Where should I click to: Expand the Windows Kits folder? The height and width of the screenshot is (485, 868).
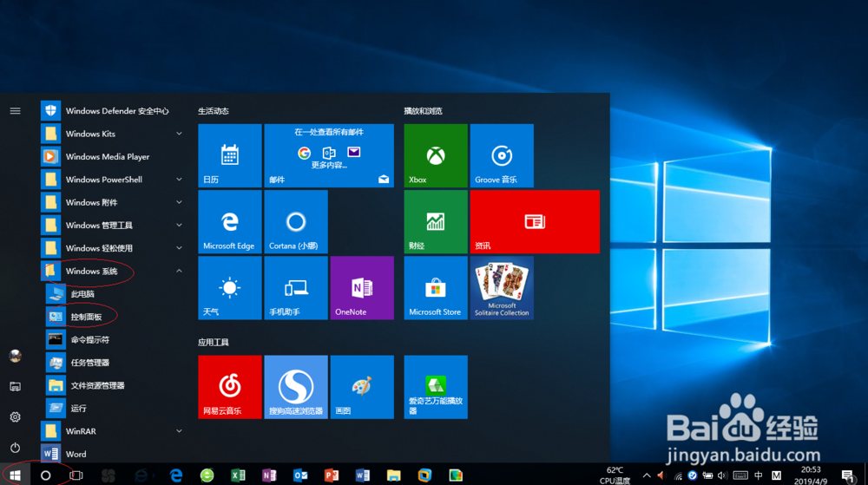(179, 134)
